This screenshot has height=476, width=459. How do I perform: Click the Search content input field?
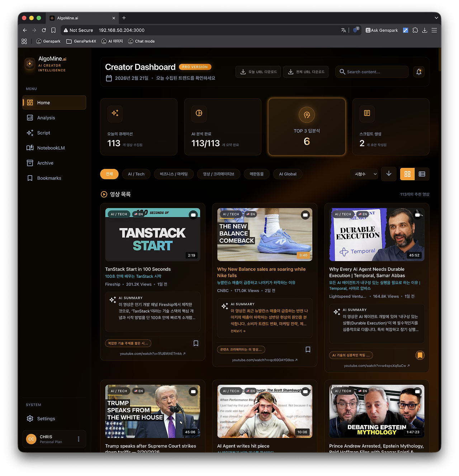(x=372, y=72)
